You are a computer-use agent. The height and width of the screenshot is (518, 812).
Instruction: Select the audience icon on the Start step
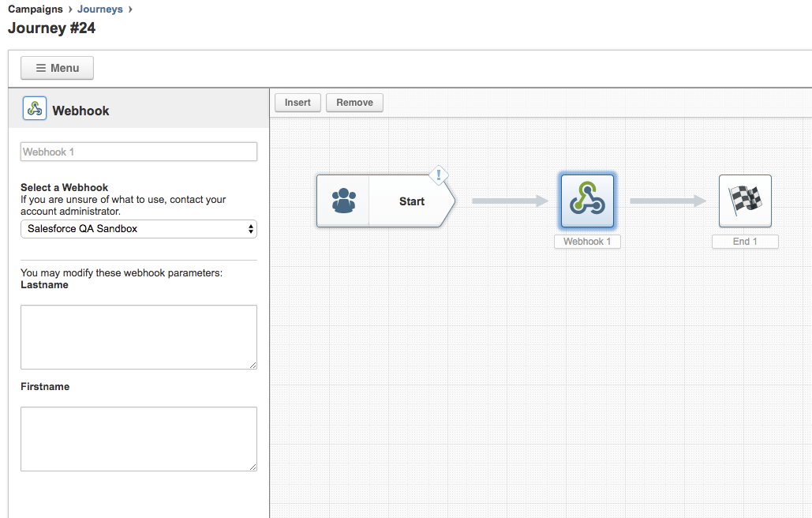coord(342,201)
